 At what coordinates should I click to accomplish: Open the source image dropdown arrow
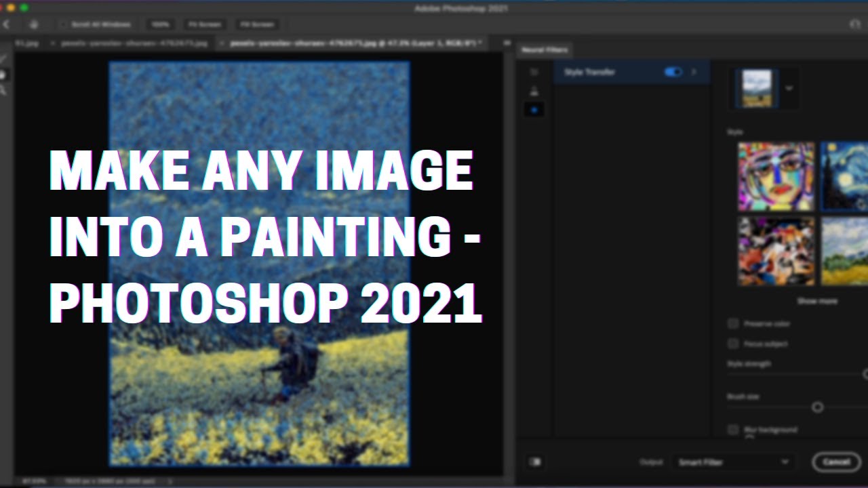tap(789, 88)
